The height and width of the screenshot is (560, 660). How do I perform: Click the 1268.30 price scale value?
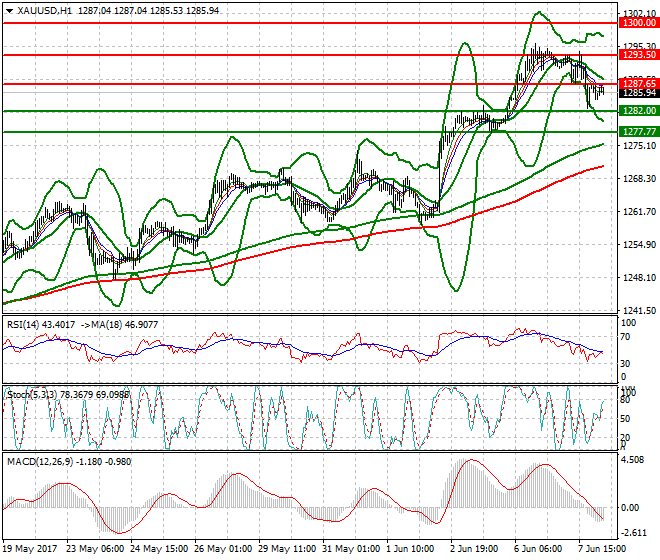[639, 179]
